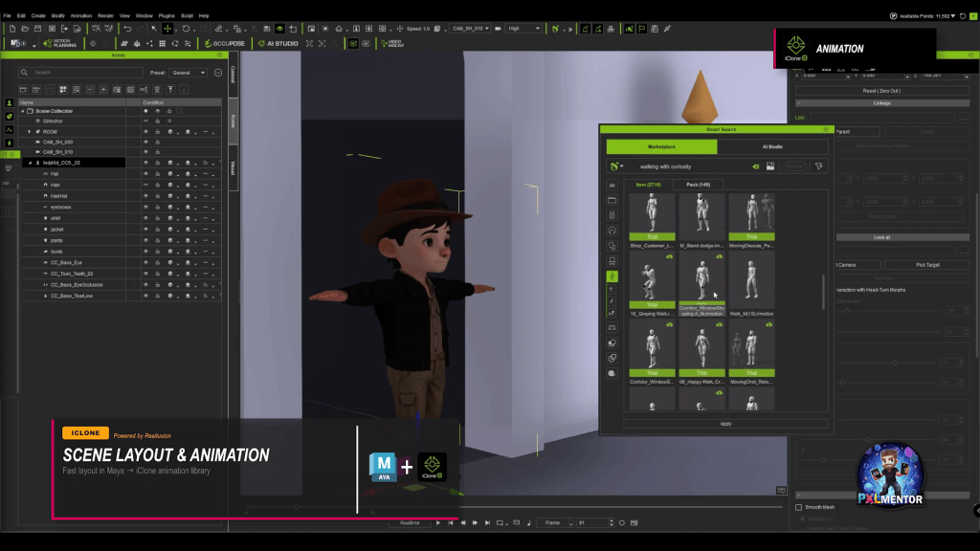The width and height of the screenshot is (980, 551).
Task: Open the camera CAM_SH_010 dropdown
Action: coord(470,29)
